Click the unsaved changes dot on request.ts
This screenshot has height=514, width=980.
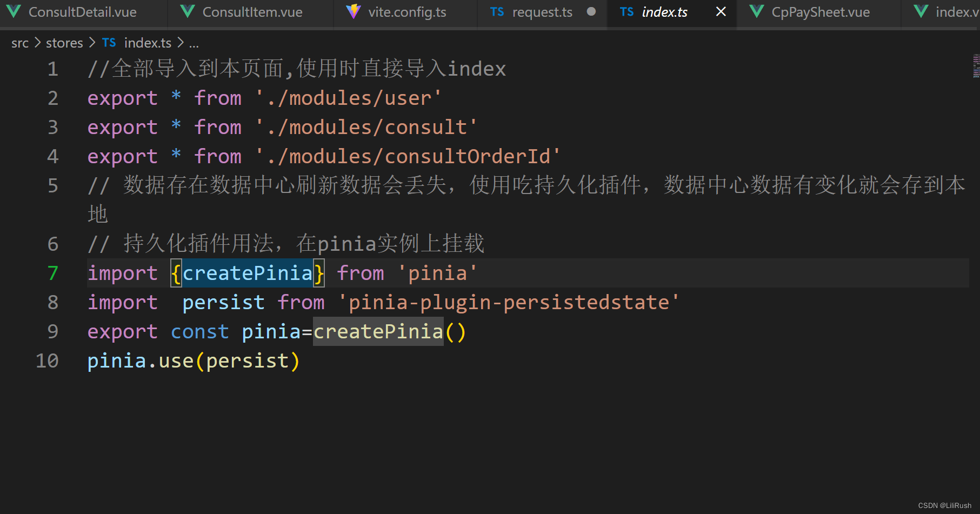click(x=591, y=12)
